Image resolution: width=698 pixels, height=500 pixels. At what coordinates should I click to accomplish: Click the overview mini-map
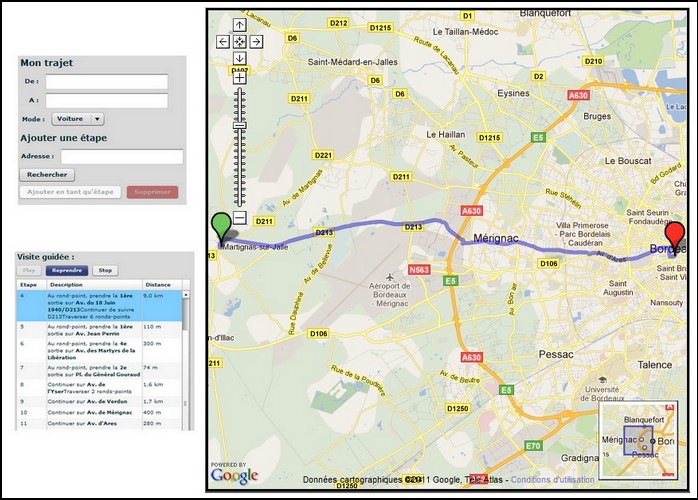(x=638, y=440)
